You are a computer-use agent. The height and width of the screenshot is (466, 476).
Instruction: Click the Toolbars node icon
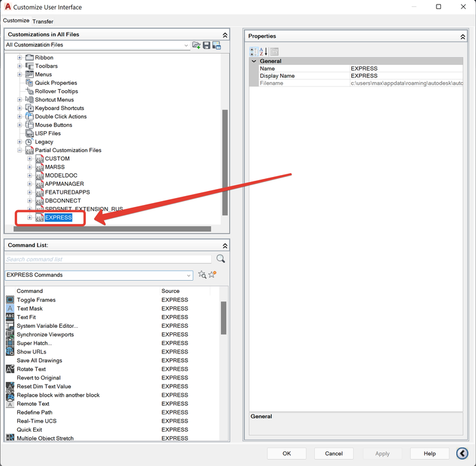point(29,66)
